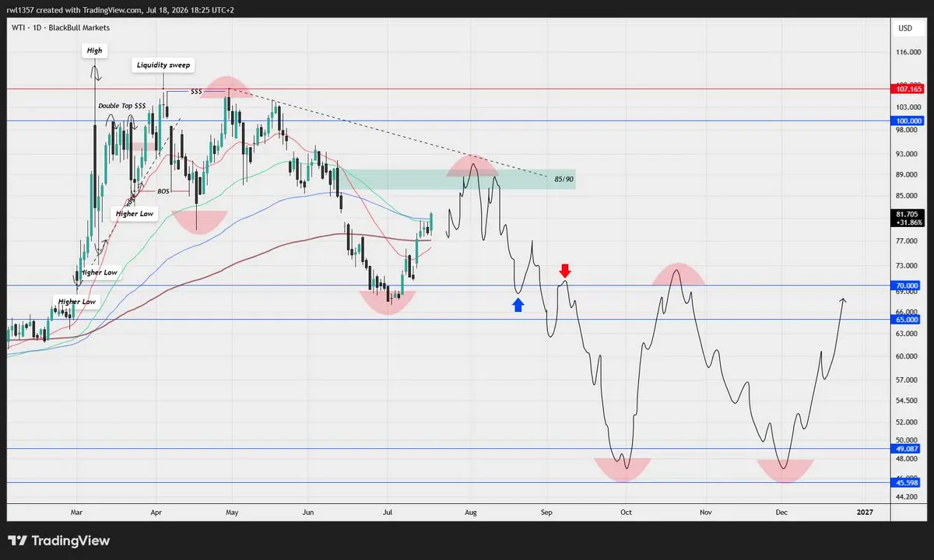This screenshot has height=560, width=934.
Task: Select the Double Top $$$ annotation
Action: [121, 106]
